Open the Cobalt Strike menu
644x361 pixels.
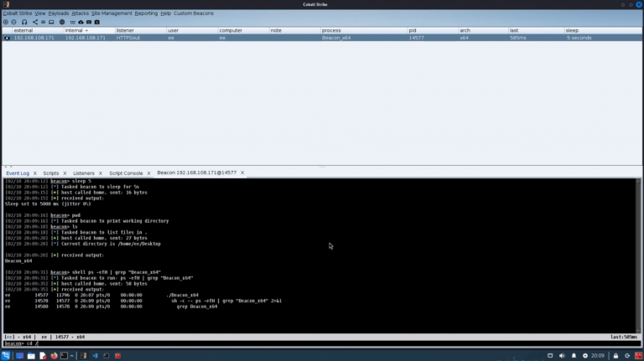[x=18, y=13]
